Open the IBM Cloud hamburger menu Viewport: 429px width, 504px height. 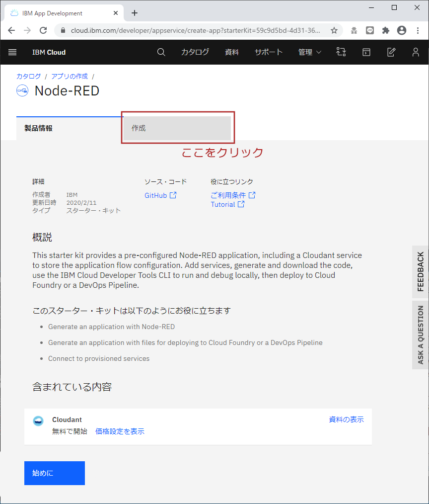point(12,52)
